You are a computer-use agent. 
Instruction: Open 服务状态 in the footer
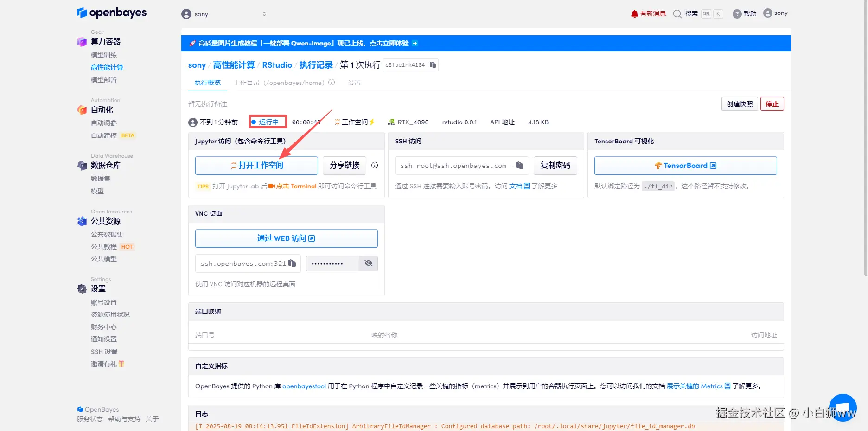[90, 419]
